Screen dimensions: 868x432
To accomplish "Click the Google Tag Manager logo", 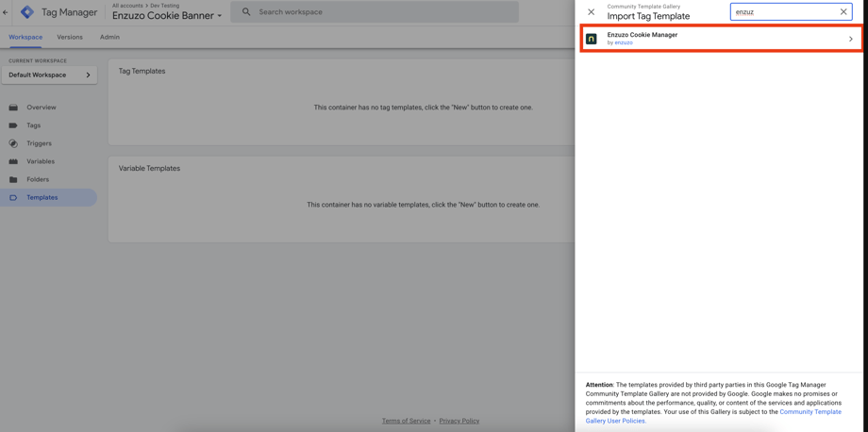I will click(x=27, y=11).
